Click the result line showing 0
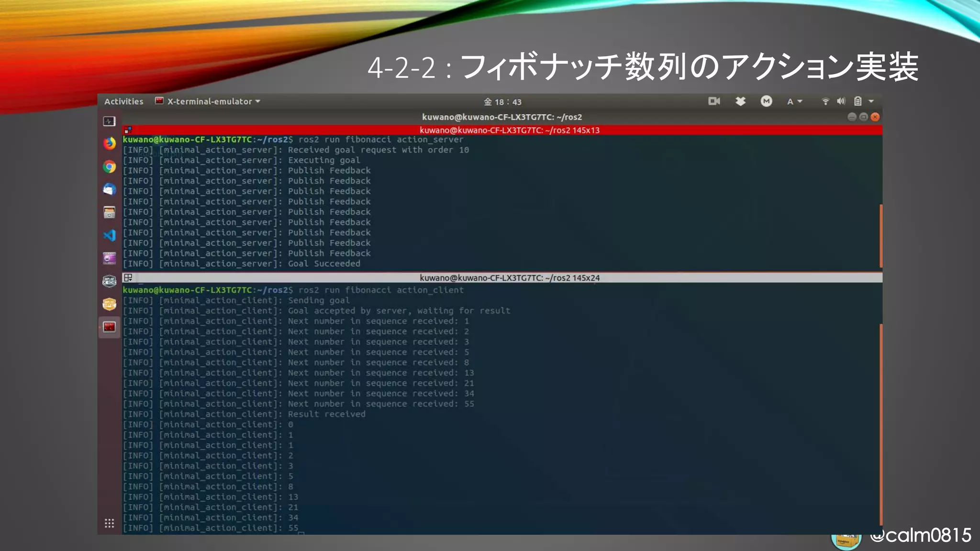This screenshot has height=551, width=980. point(208,425)
